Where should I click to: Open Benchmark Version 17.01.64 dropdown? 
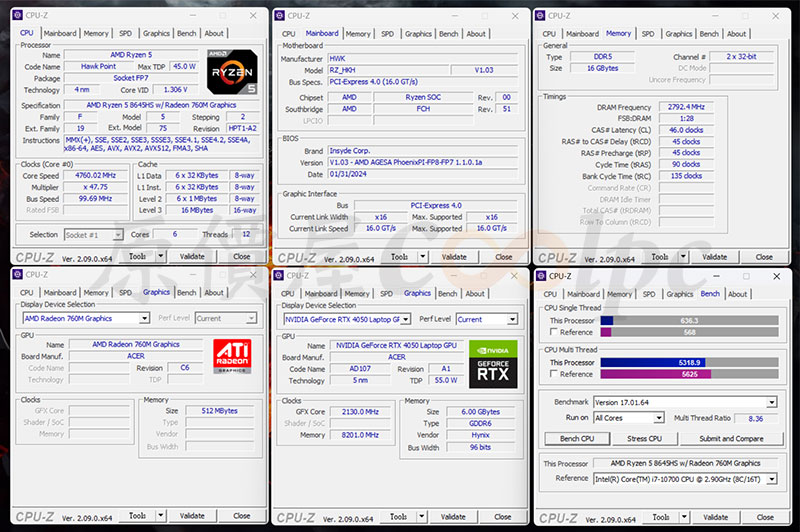(771, 402)
